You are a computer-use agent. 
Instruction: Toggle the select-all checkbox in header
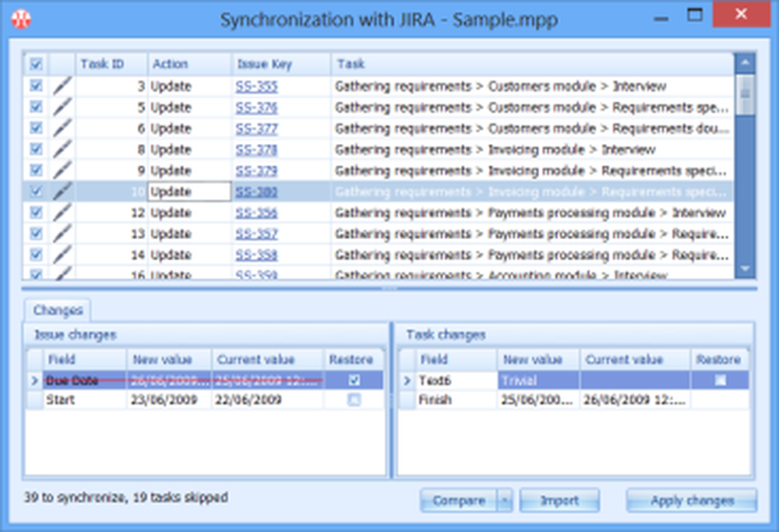(x=36, y=64)
